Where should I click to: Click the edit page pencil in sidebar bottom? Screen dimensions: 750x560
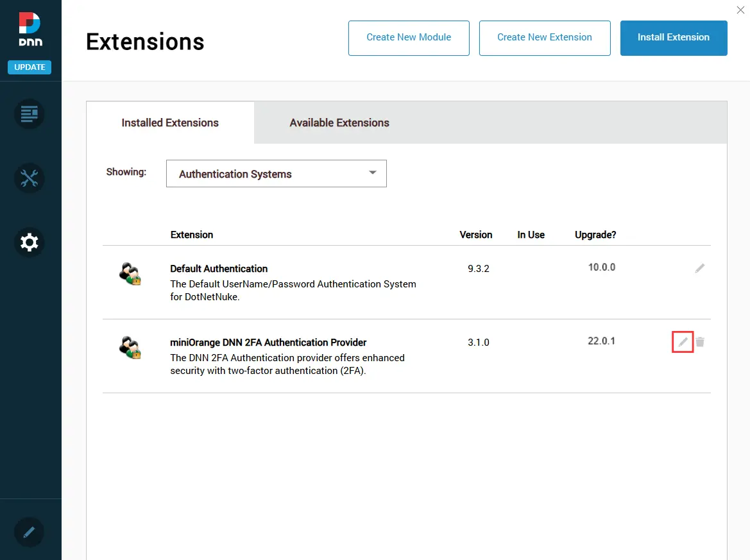click(x=29, y=532)
